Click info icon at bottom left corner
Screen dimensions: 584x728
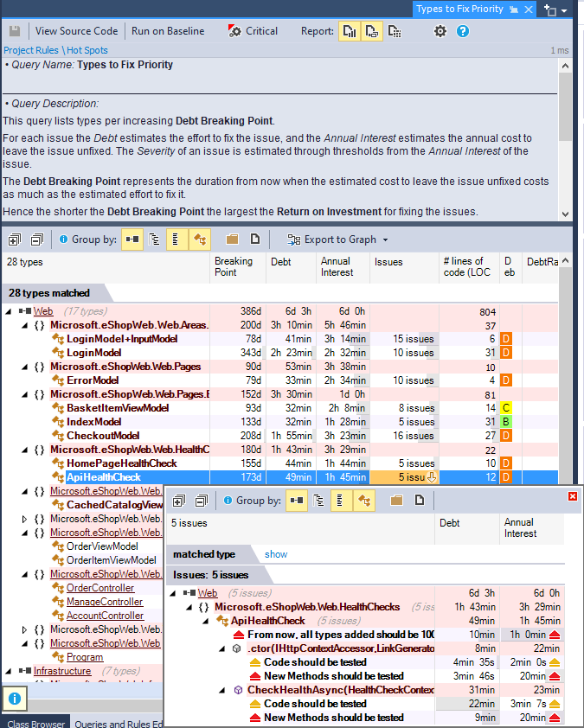click(x=15, y=696)
